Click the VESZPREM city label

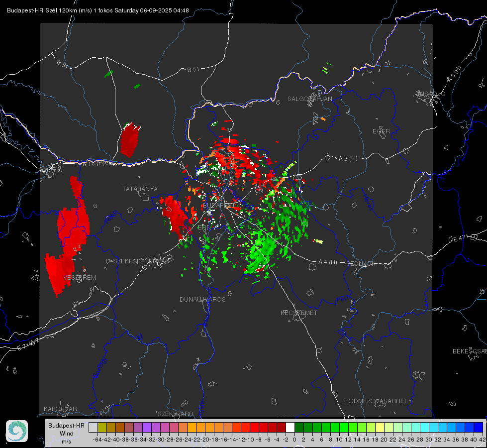point(80,278)
